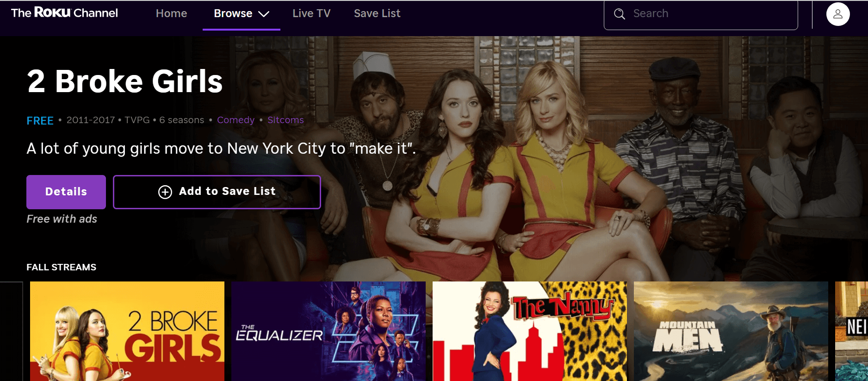
Task: Open the user profile icon
Action: click(838, 14)
